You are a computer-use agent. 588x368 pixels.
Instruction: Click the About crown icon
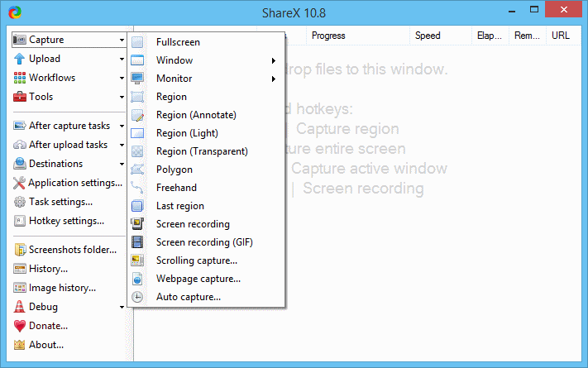tap(20, 345)
